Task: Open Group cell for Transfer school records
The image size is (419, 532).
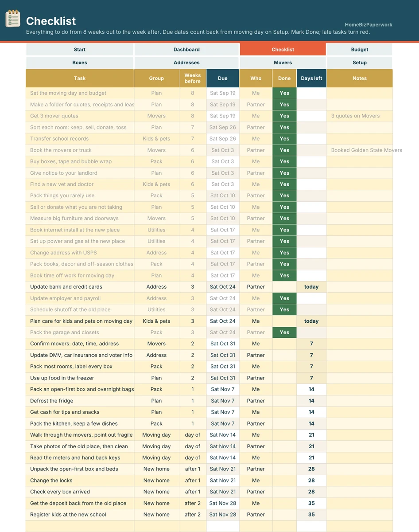Action: [156, 139]
